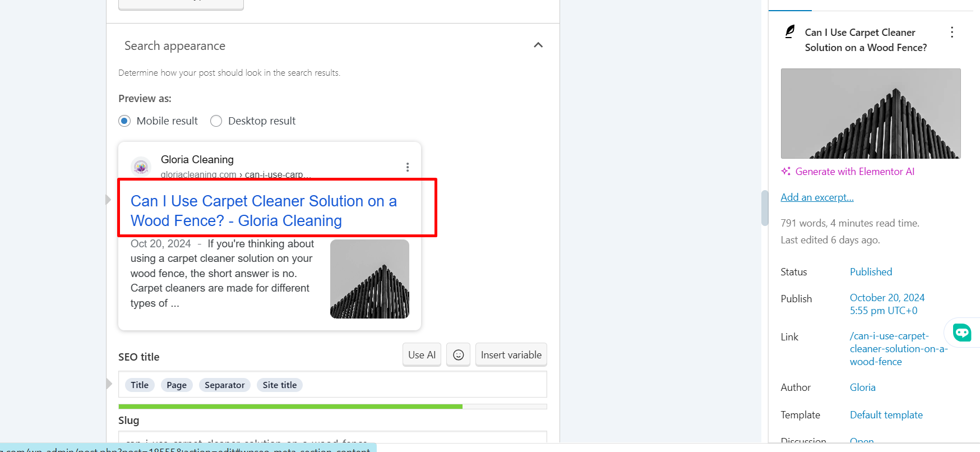Click the Insert variable button
The width and height of the screenshot is (980, 452).
click(x=511, y=355)
